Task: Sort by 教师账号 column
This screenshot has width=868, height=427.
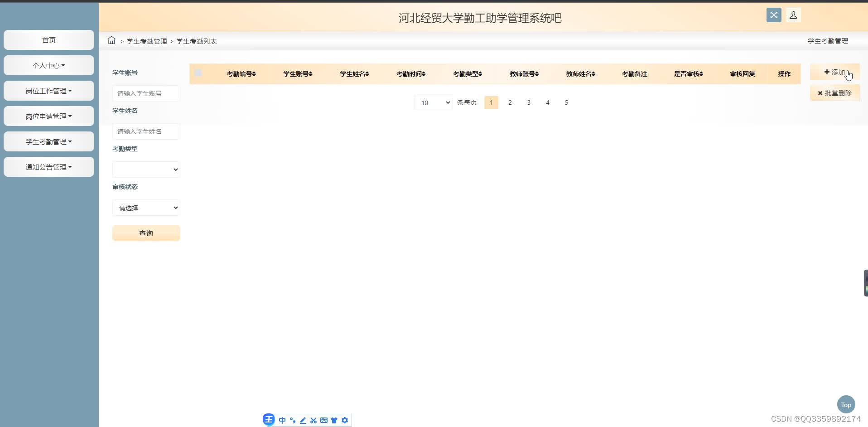Action: pos(524,74)
